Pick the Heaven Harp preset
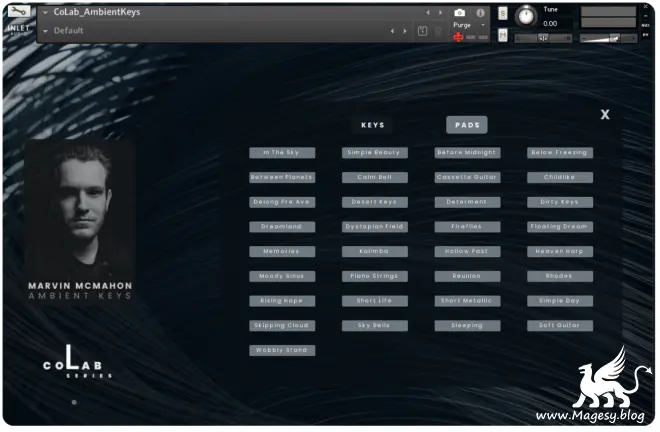This screenshot has height=432, width=660. [x=559, y=251]
